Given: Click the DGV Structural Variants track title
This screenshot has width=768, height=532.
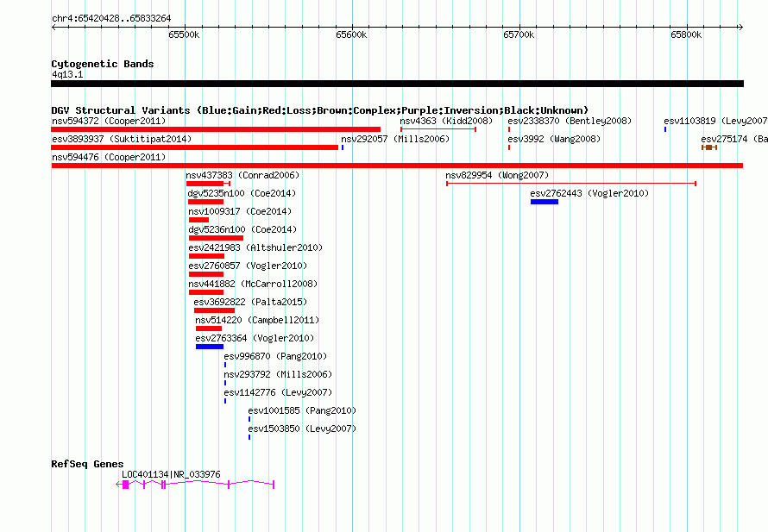Looking at the screenshot, I should 320,110.
